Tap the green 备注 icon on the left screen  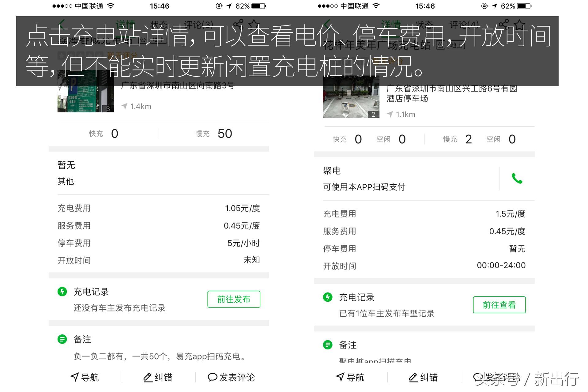[x=63, y=339]
